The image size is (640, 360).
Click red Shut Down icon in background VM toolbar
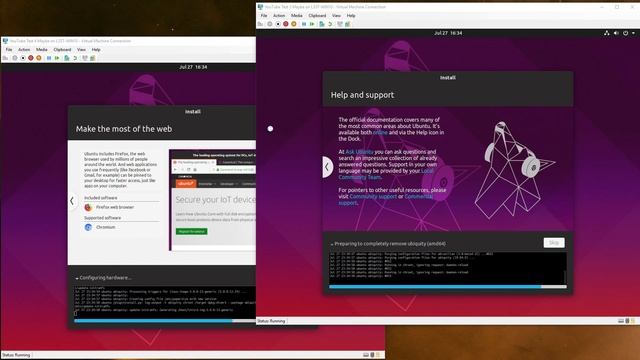tap(31, 58)
